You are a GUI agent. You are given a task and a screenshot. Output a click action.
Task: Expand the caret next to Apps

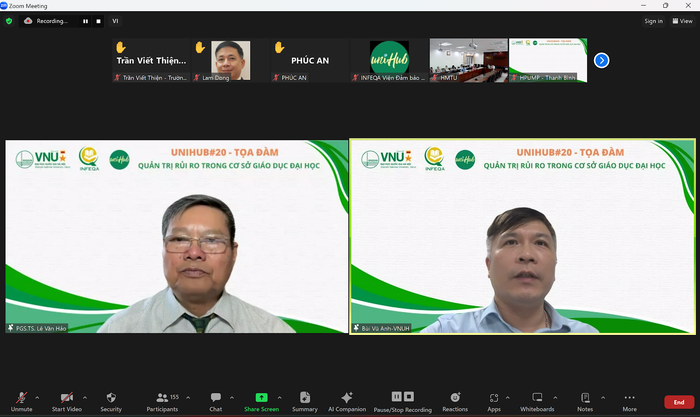(x=508, y=397)
